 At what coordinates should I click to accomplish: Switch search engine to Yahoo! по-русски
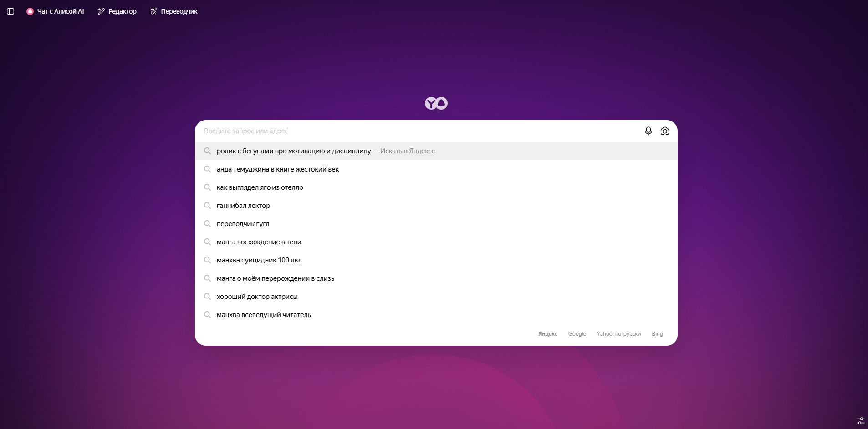619,334
